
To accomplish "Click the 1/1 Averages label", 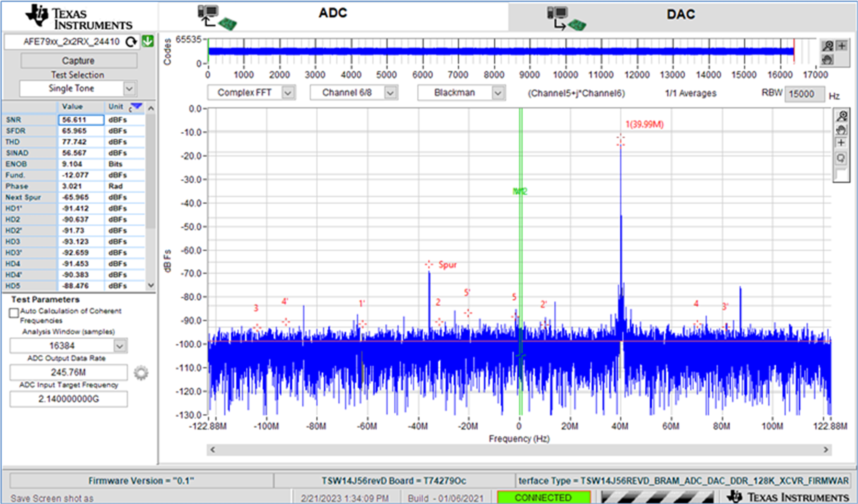I will click(691, 93).
